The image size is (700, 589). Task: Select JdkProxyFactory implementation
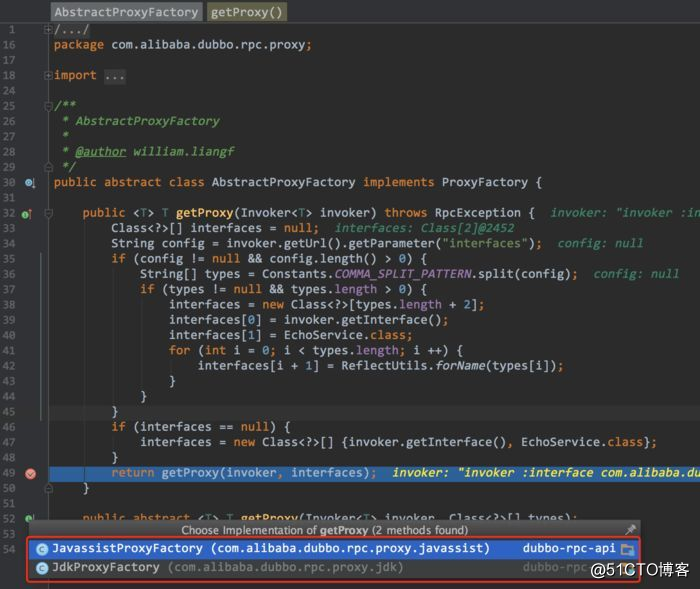333,568
